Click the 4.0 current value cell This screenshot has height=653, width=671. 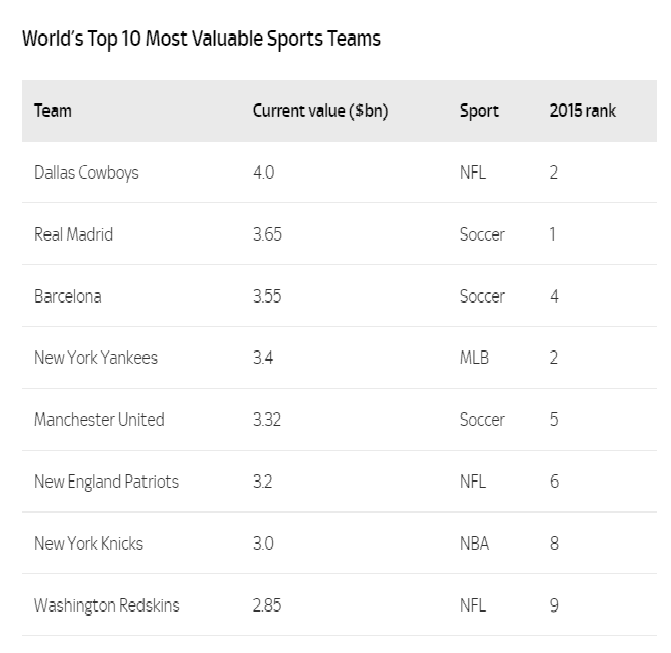pos(263,173)
